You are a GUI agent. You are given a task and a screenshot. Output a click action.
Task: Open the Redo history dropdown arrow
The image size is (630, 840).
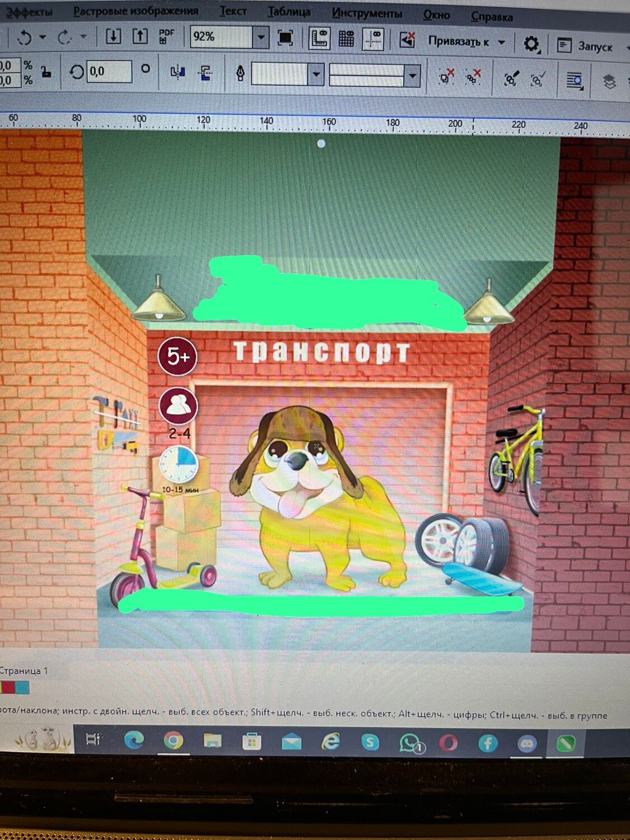click(x=83, y=38)
